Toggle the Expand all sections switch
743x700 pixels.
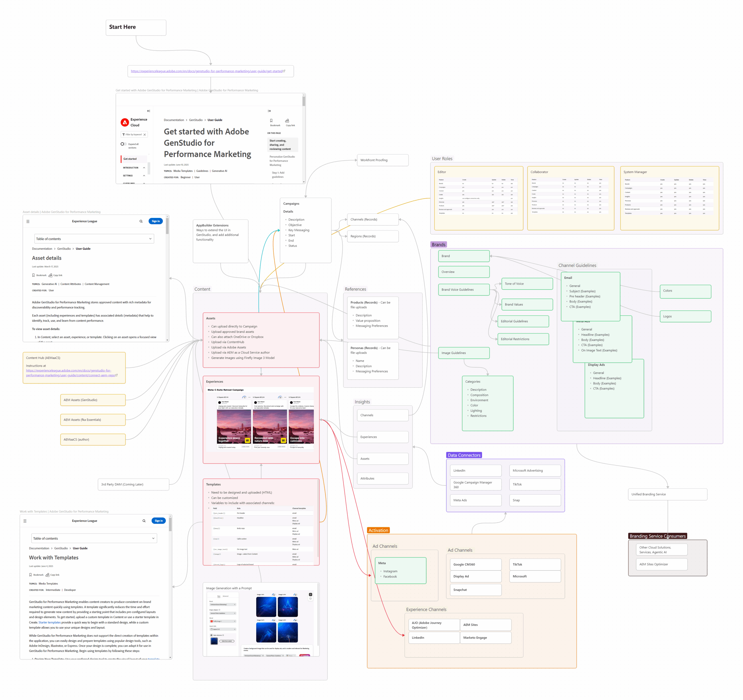pos(123,144)
